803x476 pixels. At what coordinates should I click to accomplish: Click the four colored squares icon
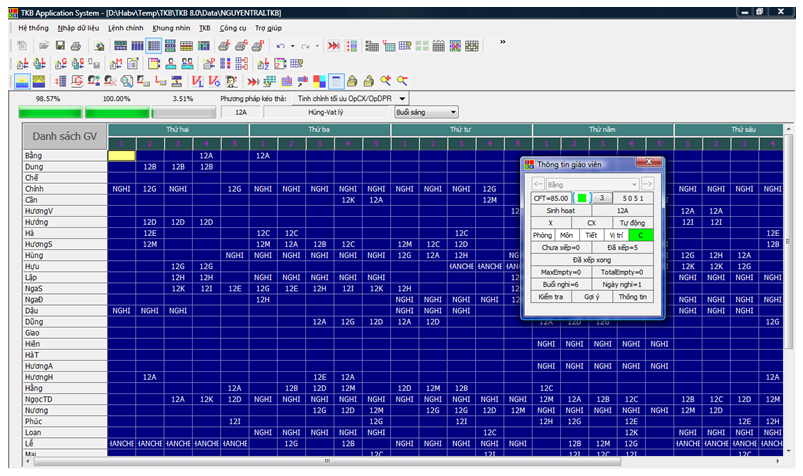(320, 81)
